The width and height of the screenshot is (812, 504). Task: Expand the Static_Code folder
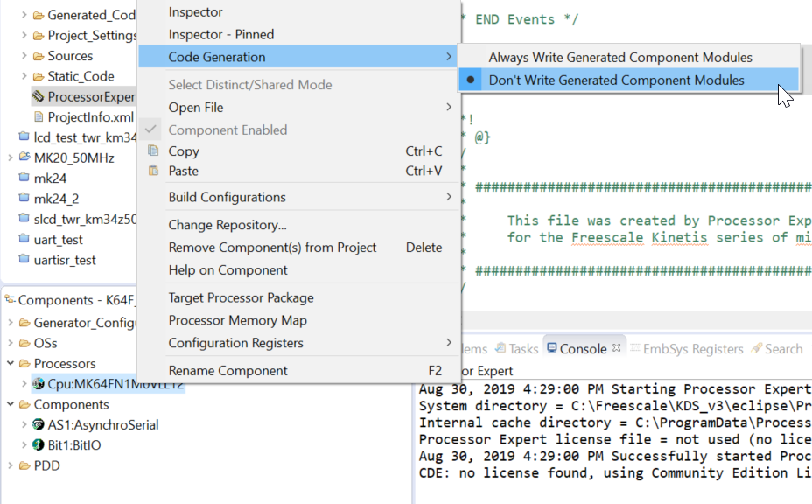point(23,76)
